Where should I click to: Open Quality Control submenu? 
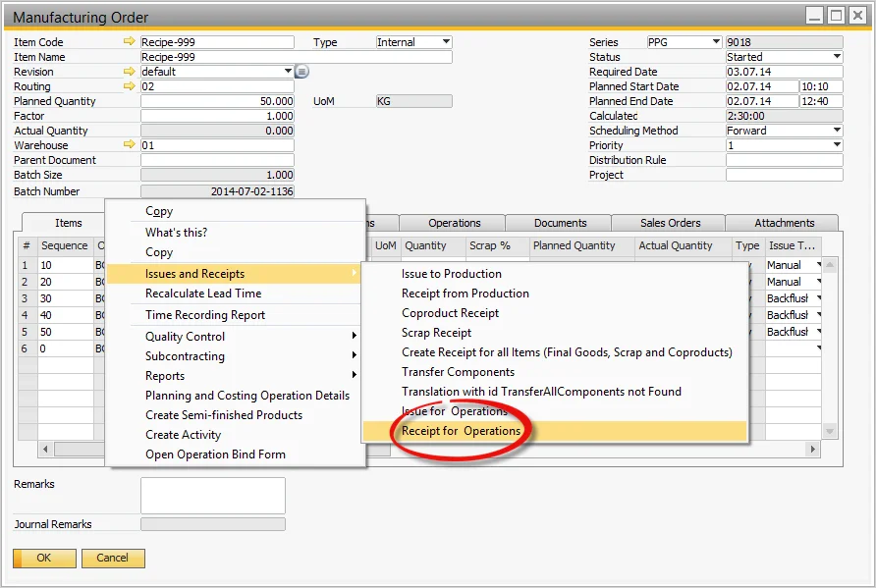pos(185,337)
